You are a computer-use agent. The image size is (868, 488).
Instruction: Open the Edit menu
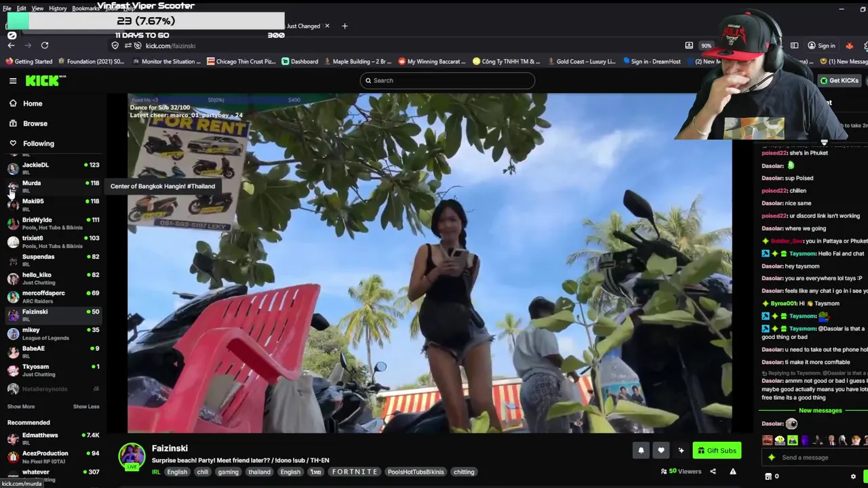(22, 8)
